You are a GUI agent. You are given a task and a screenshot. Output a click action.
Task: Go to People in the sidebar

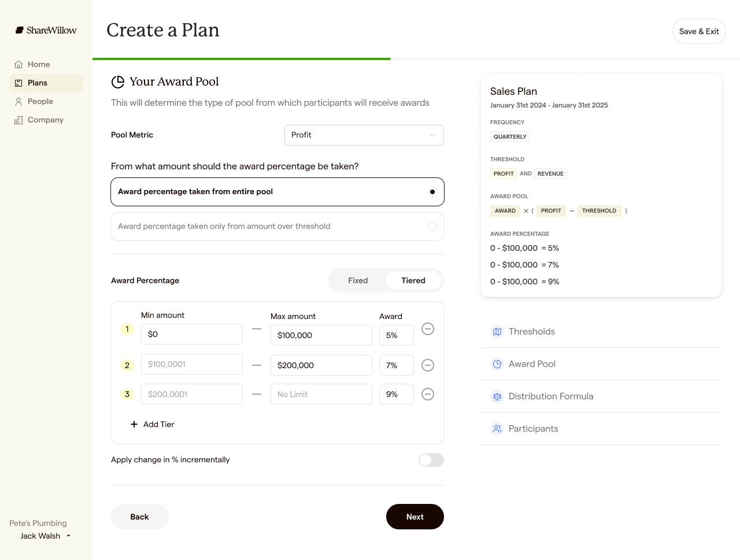click(x=40, y=101)
